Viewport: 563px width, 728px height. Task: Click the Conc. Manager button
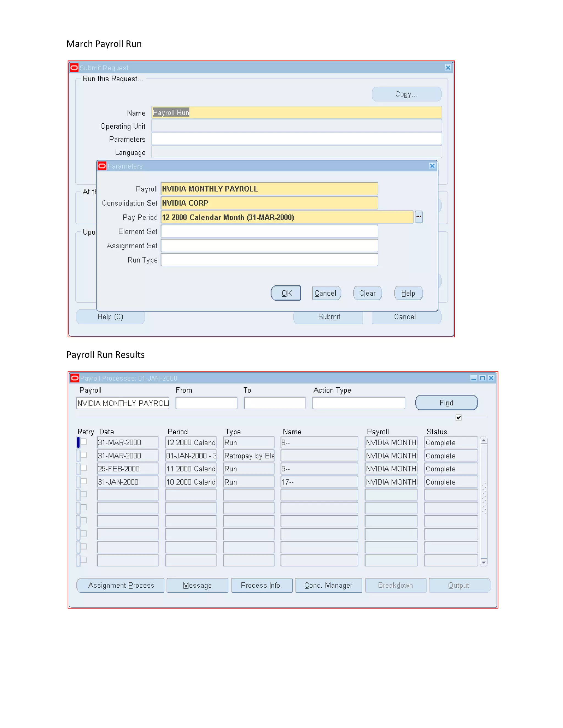coord(328,585)
